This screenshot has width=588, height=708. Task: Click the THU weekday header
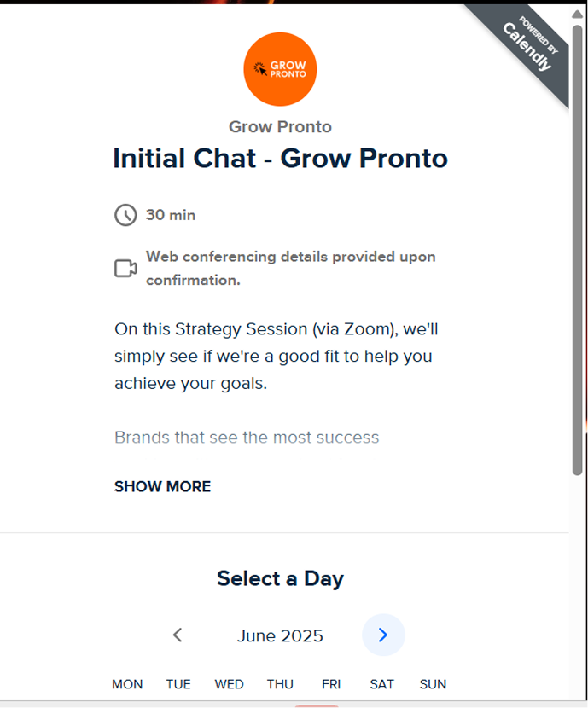[280, 684]
